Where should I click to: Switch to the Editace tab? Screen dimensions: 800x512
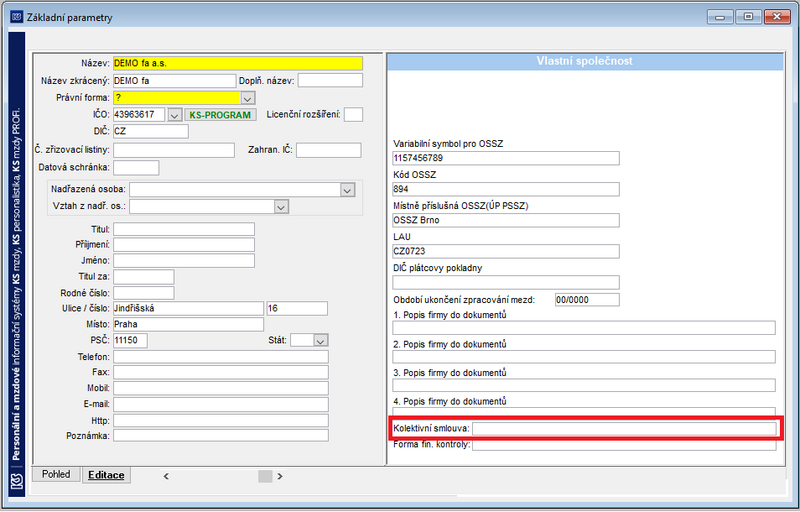(106, 475)
